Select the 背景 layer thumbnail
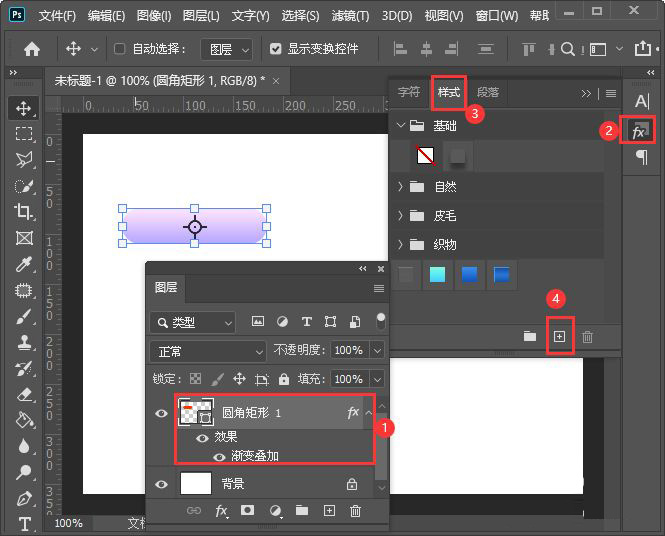 pos(196,484)
